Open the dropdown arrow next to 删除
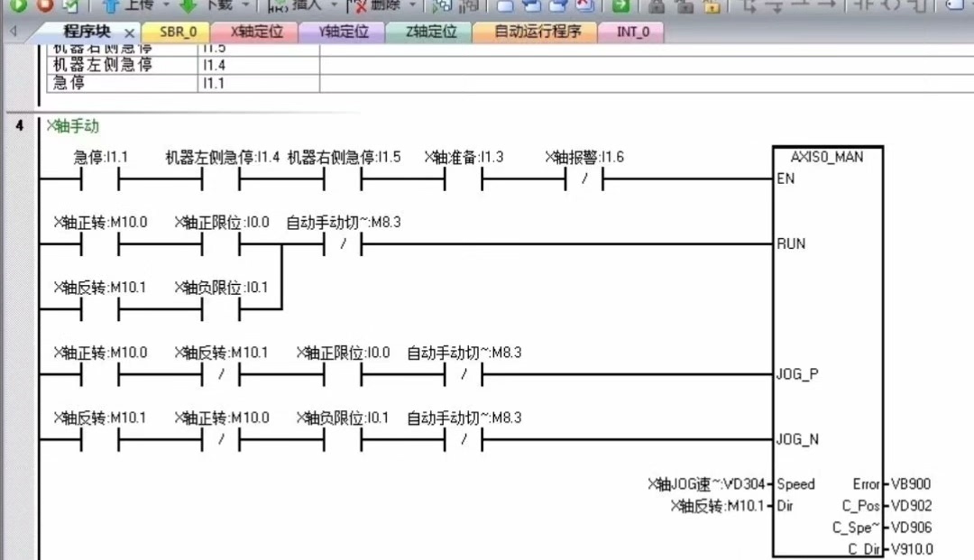974x560 pixels. 412,5
